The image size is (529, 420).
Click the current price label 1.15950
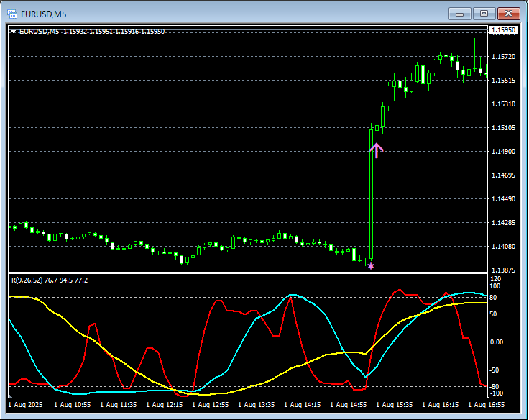click(502, 30)
